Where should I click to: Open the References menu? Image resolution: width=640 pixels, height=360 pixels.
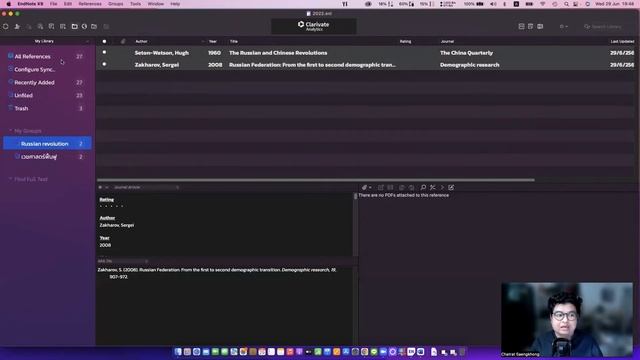click(x=90, y=4)
